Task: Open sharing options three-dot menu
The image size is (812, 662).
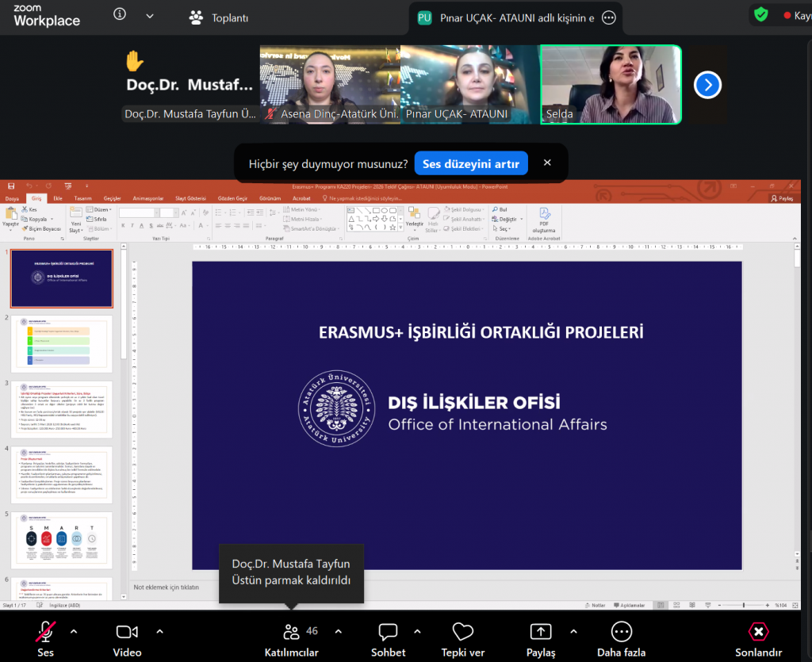Action: pos(609,17)
